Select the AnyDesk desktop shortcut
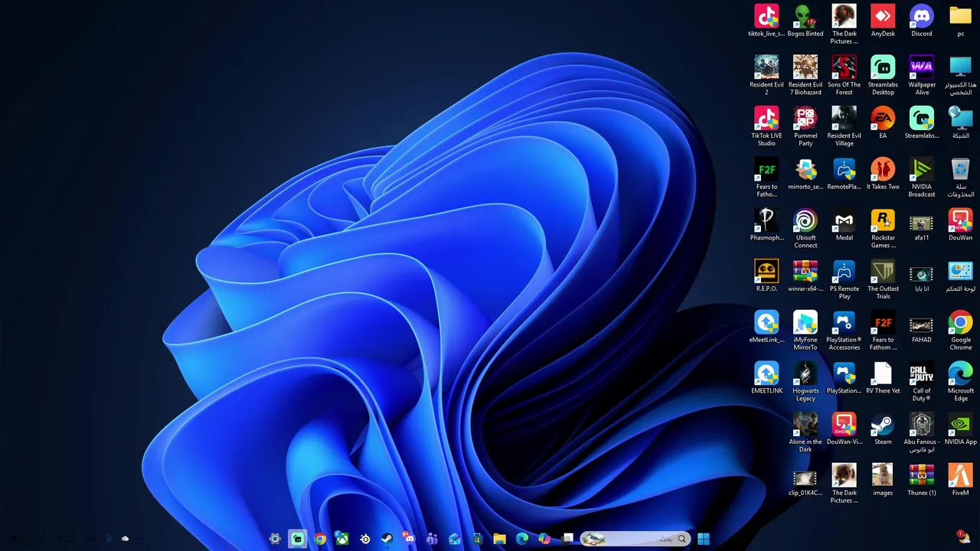This screenshot has width=980, height=551. 883,21
